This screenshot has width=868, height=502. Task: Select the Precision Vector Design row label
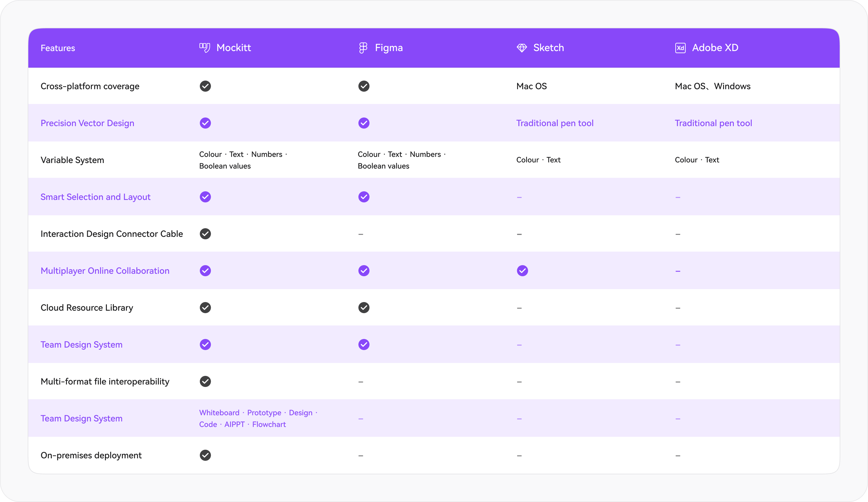click(87, 123)
